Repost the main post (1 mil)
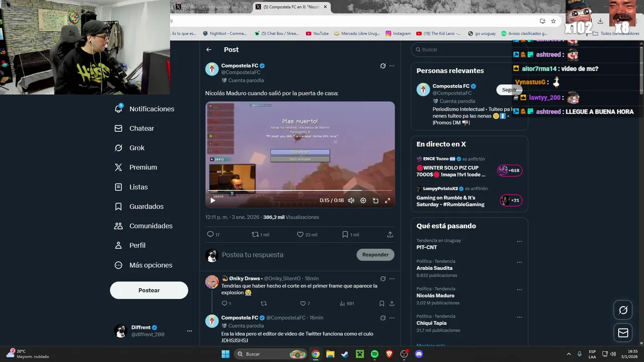The height and width of the screenshot is (362, 644). point(260,234)
